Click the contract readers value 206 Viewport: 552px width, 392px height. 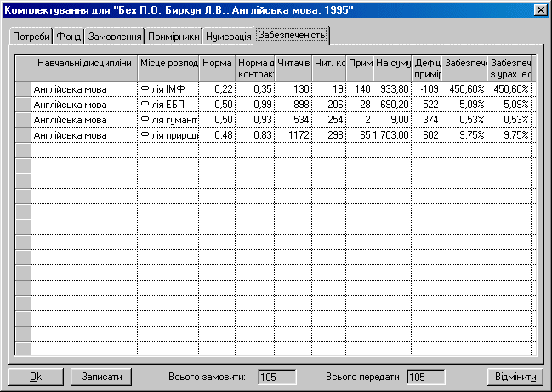coord(329,105)
